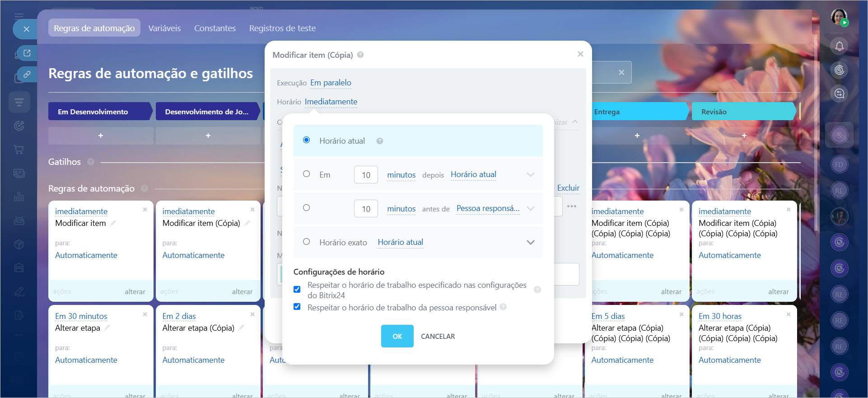Select the Horário atual radio button
This screenshot has width=868, height=398.
306,140
